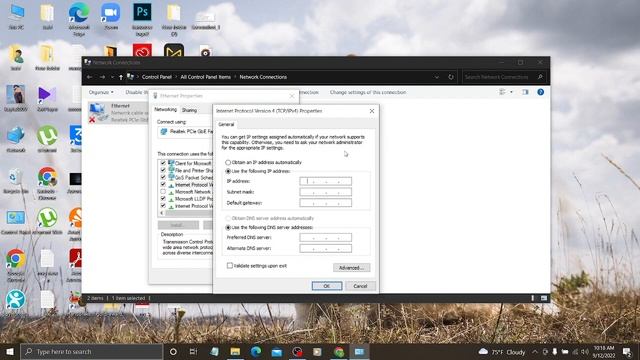Click All Control Panel Items breadcrumb
The width and height of the screenshot is (640, 360).
tap(205, 77)
